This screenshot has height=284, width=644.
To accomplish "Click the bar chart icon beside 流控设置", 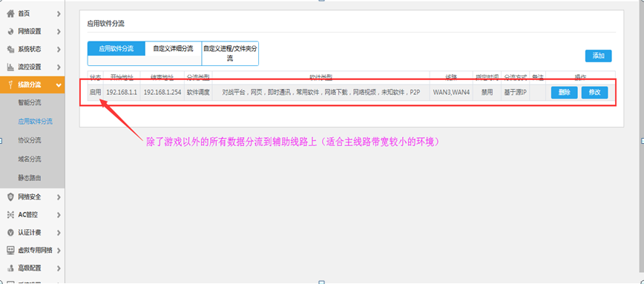I will coord(10,67).
